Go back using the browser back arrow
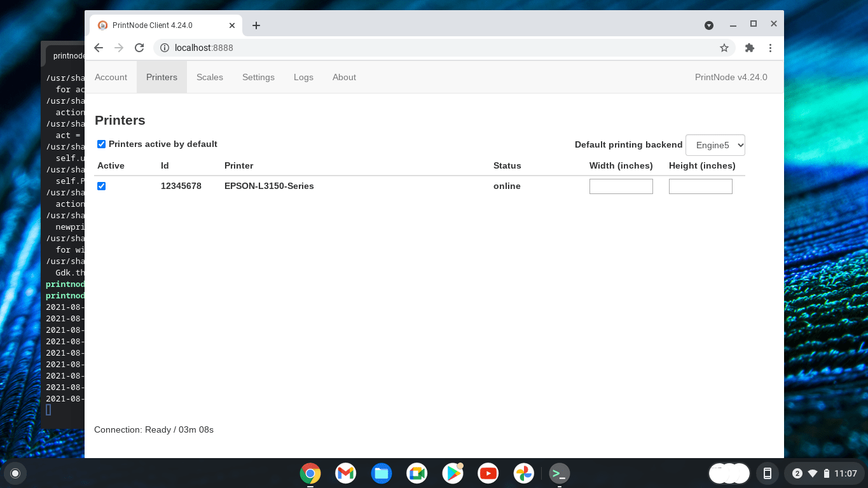The height and width of the screenshot is (488, 868). tap(99, 48)
